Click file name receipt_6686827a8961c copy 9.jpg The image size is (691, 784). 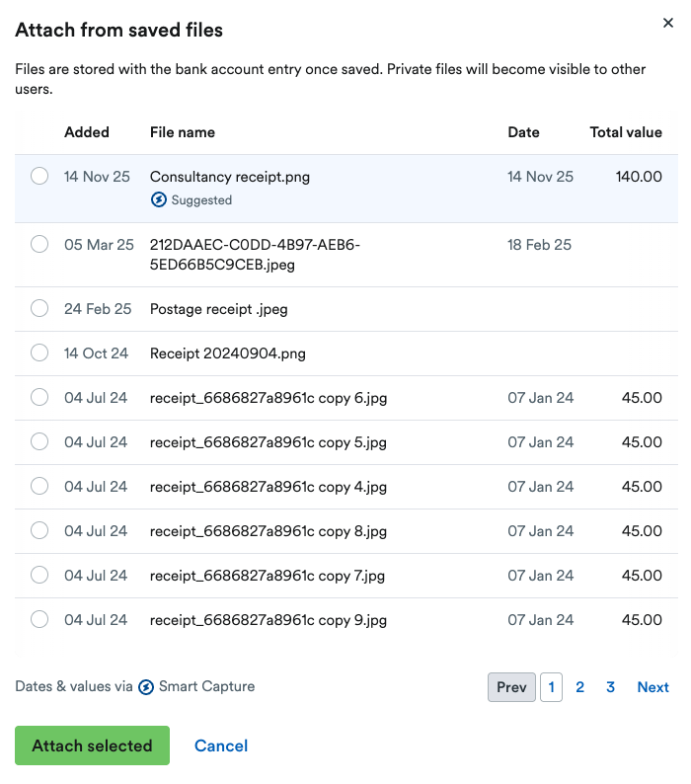point(269,620)
